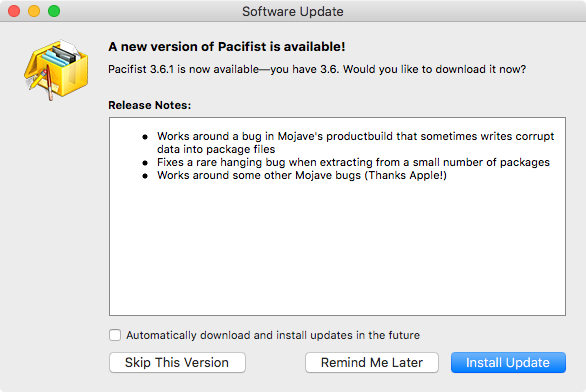Screen dimensions: 586x392
Task: Click the Automatically download updates label text
Action: pos(273,335)
